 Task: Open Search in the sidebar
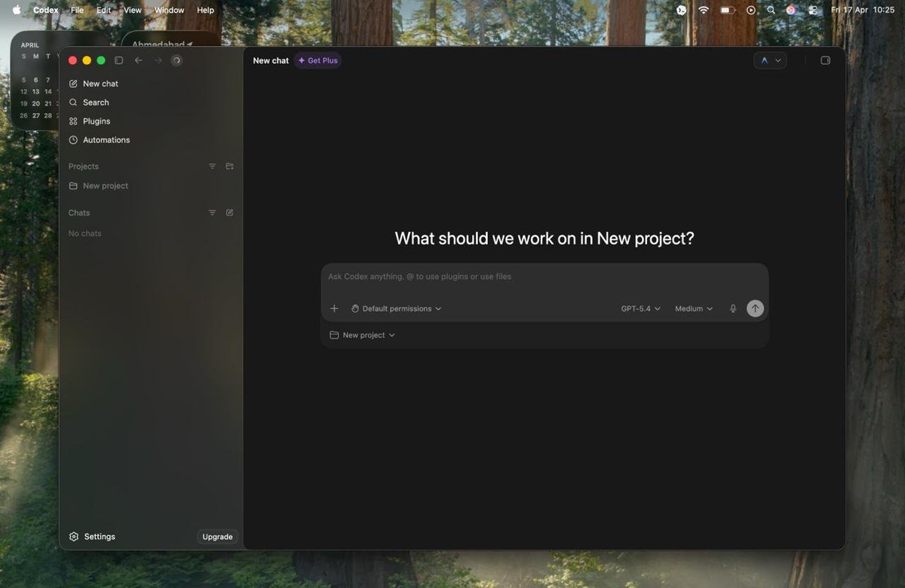(x=89, y=103)
